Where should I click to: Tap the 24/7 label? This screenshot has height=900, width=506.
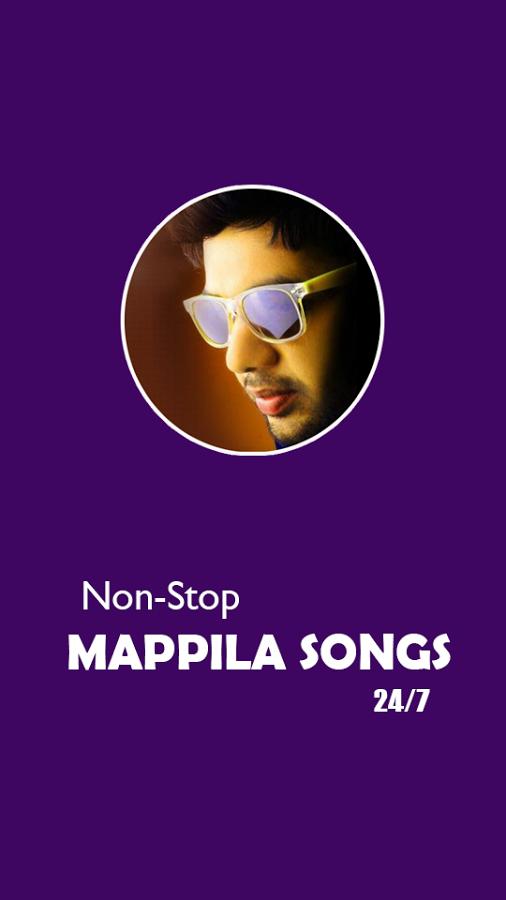tap(401, 701)
